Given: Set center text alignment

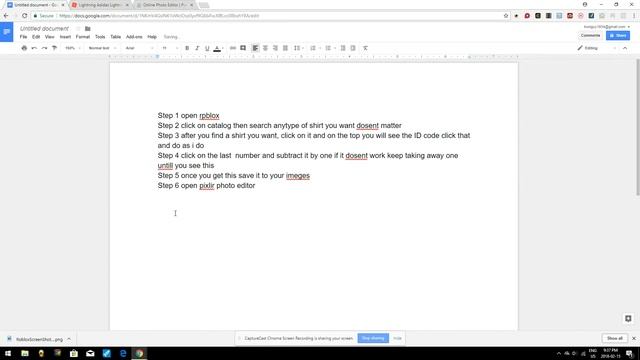Looking at the screenshot, I should [265, 48].
